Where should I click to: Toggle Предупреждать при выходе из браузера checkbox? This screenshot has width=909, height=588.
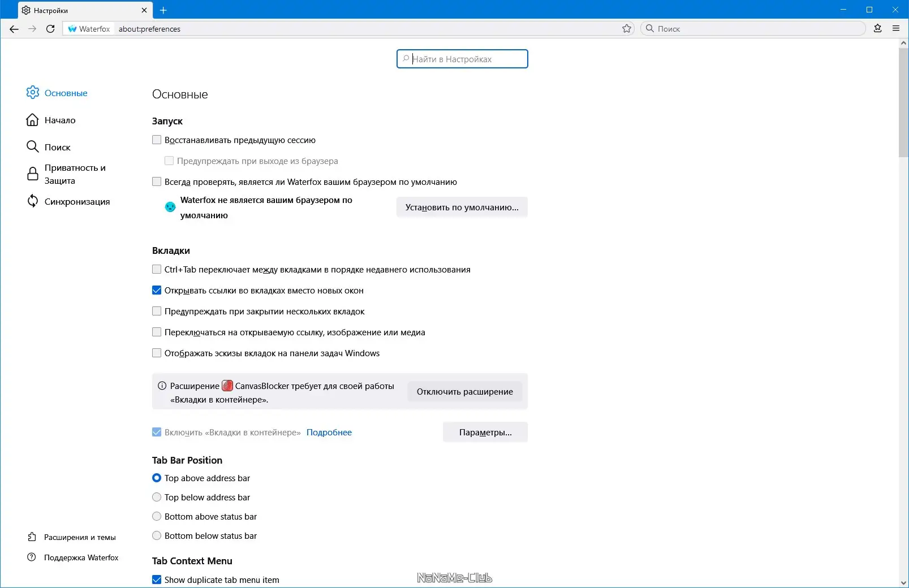(x=169, y=161)
